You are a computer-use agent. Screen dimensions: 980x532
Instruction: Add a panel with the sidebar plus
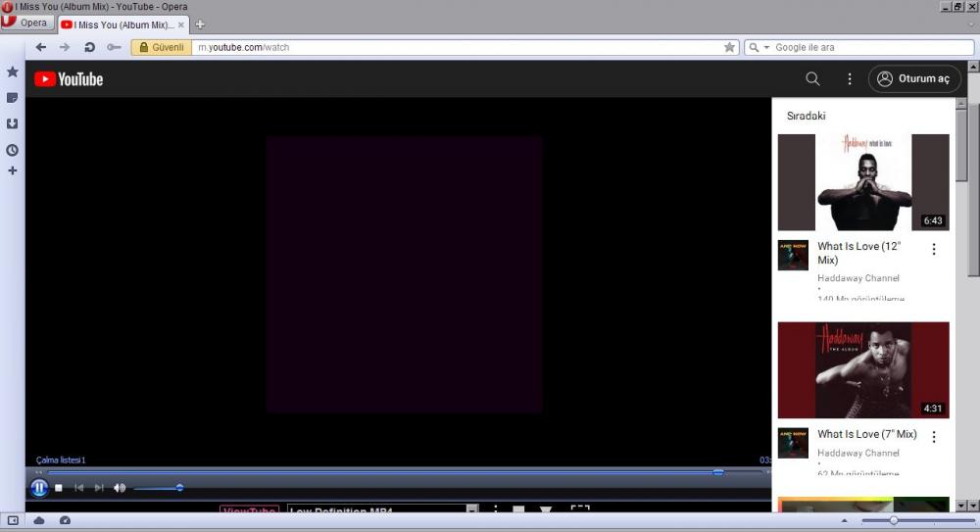(12, 170)
